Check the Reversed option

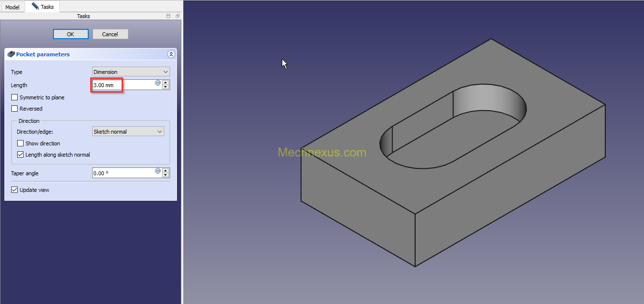(x=15, y=109)
